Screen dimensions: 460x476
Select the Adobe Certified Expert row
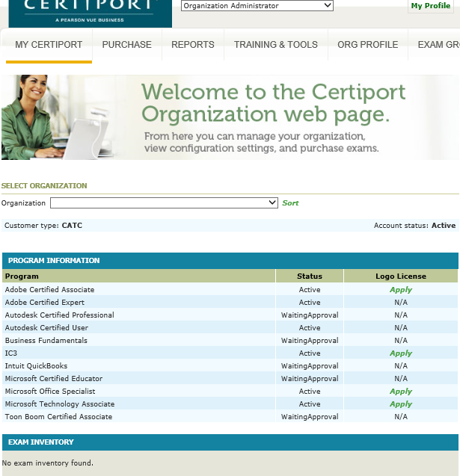pos(230,303)
